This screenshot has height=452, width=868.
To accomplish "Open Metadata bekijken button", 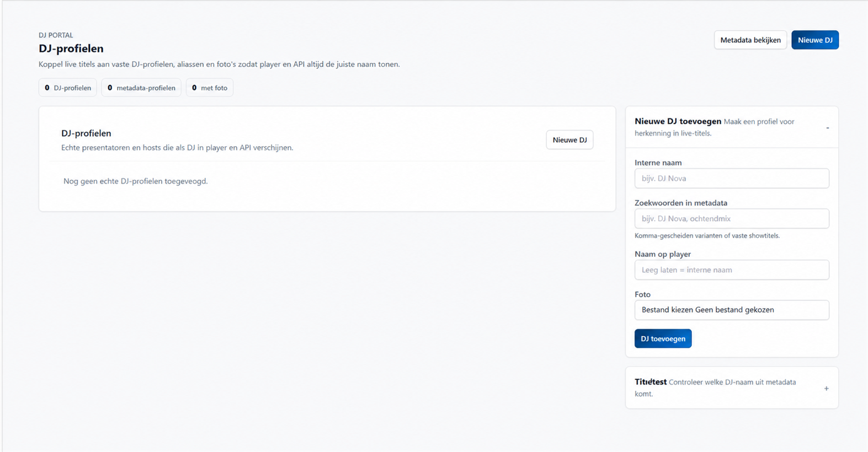I will (x=750, y=40).
